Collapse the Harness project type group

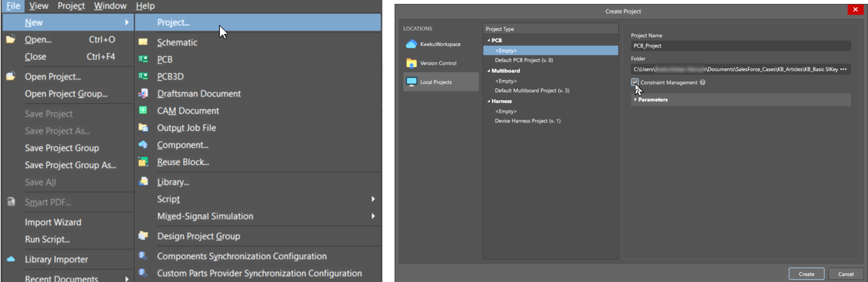[489, 101]
